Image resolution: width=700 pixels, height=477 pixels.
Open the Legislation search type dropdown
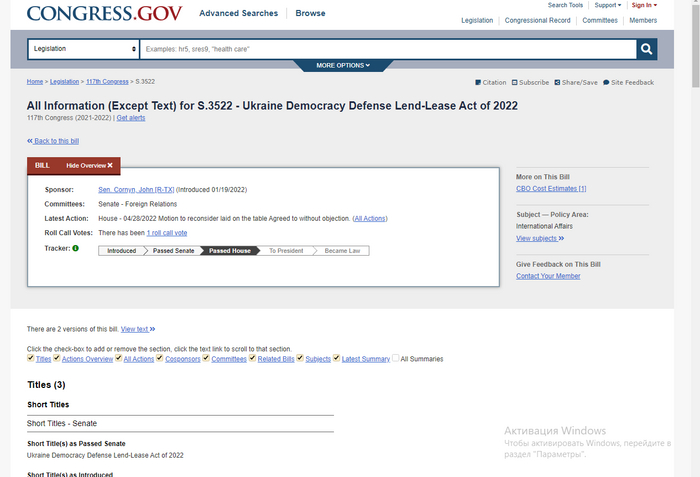click(x=83, y=49)
